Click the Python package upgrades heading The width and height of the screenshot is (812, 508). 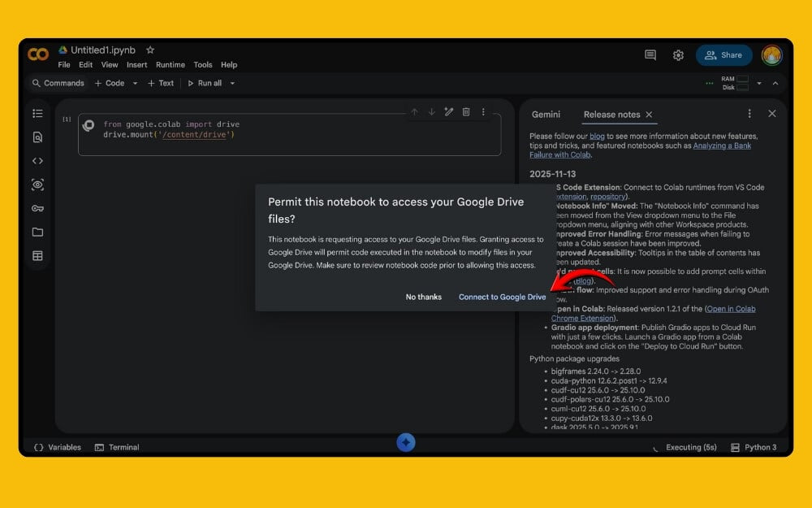pyautogui.click(x=574, y=358)
